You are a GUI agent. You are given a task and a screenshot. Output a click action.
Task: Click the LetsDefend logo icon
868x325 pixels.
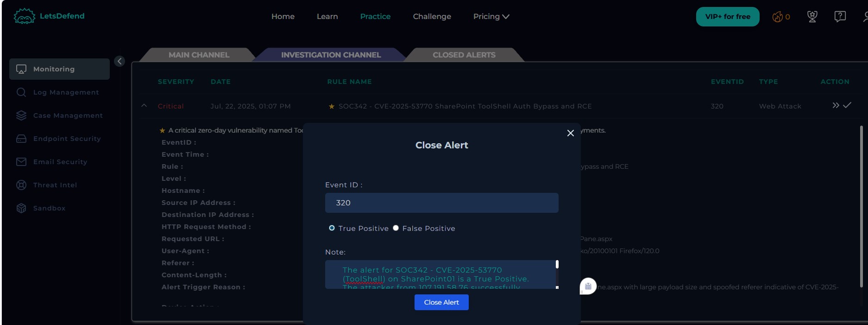coord(24,16)
